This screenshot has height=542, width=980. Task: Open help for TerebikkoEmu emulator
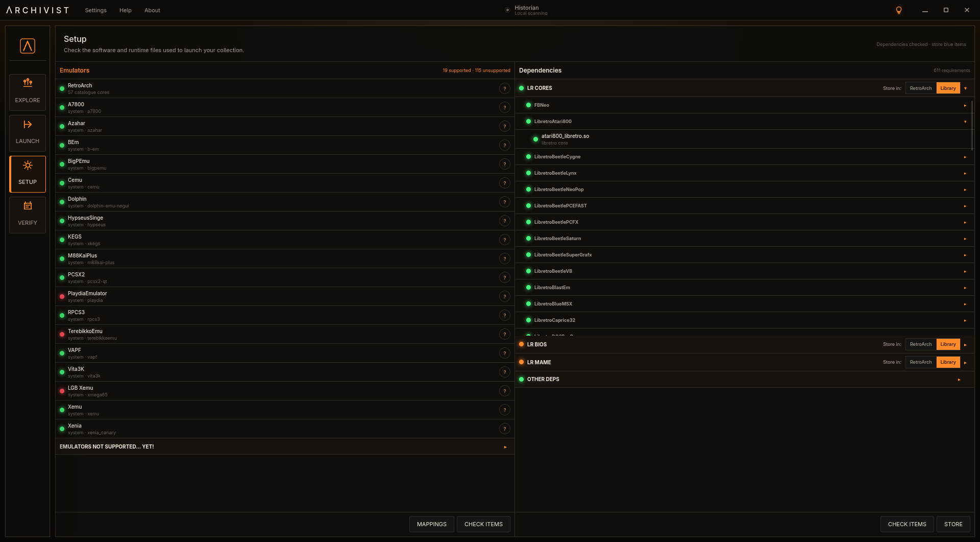505,334
